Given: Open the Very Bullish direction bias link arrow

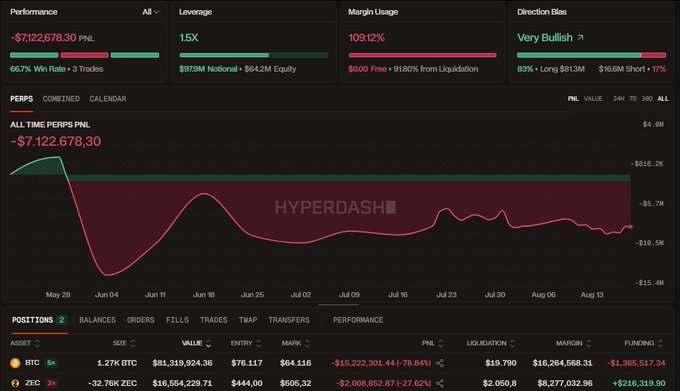Looking at the screenshot, I should tap(580, 38).
